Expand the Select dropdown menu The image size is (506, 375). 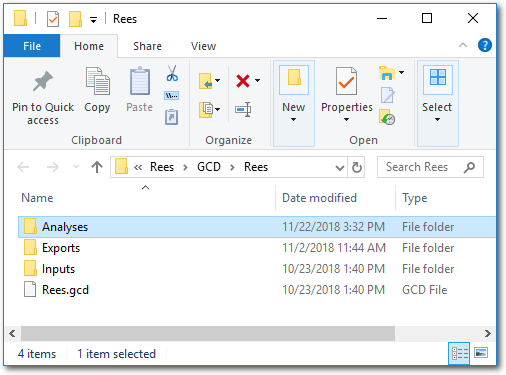click(x=437, y=119)
